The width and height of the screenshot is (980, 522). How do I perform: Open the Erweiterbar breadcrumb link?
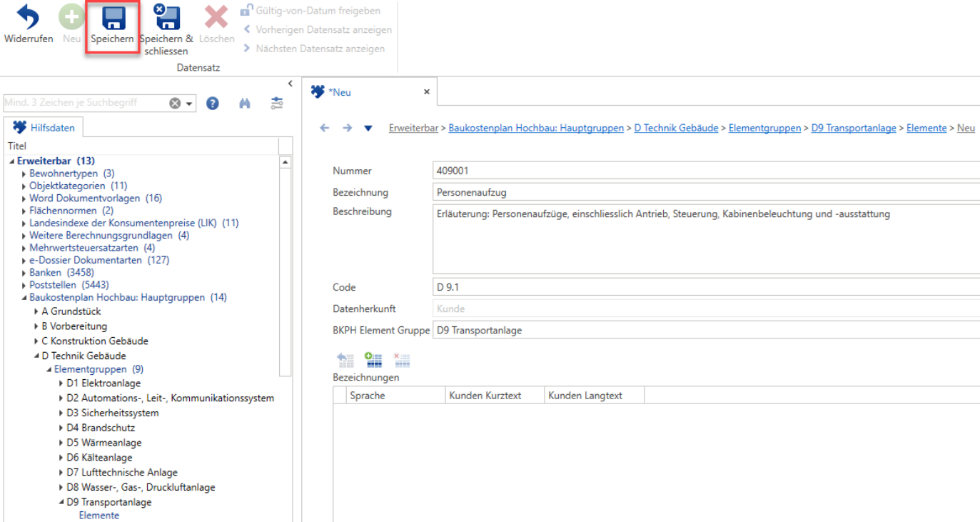pyautogui.click(x=413, y=128)
